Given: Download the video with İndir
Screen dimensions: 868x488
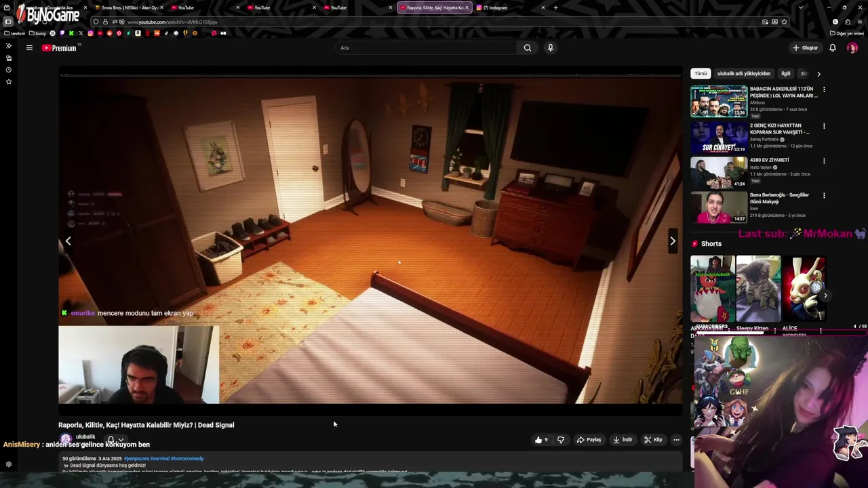Looking at the screenshot, I should [623, 440].
